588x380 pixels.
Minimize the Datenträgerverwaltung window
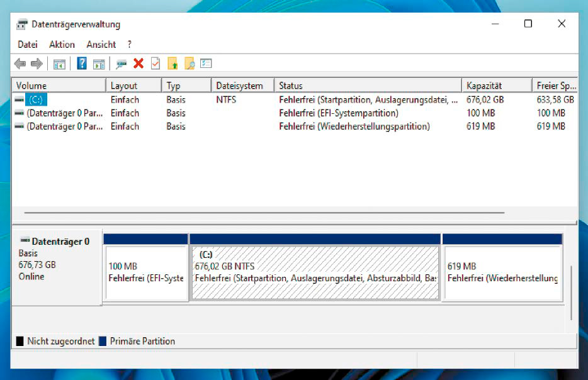click(495, 24)
